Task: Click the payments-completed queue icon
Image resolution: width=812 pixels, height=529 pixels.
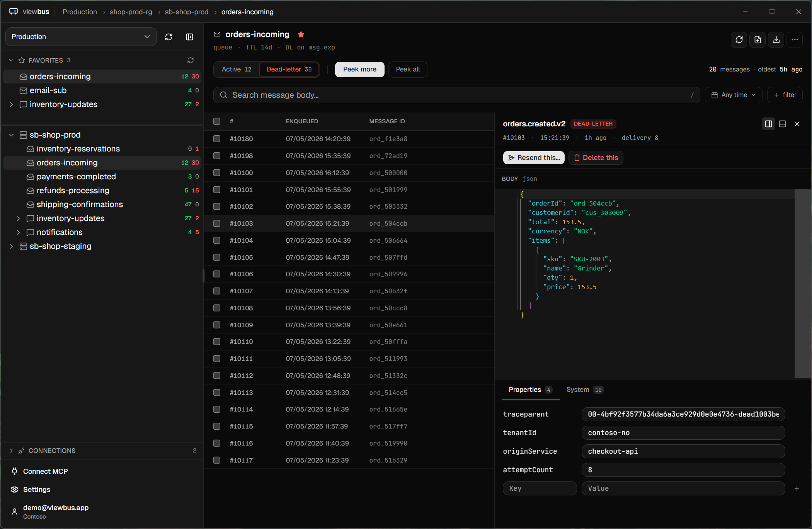Action: pos(30,177)
